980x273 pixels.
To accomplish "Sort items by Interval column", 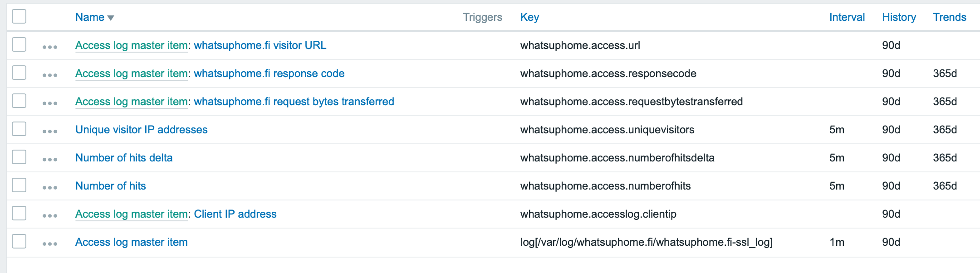I will click(x=847, y=17).
